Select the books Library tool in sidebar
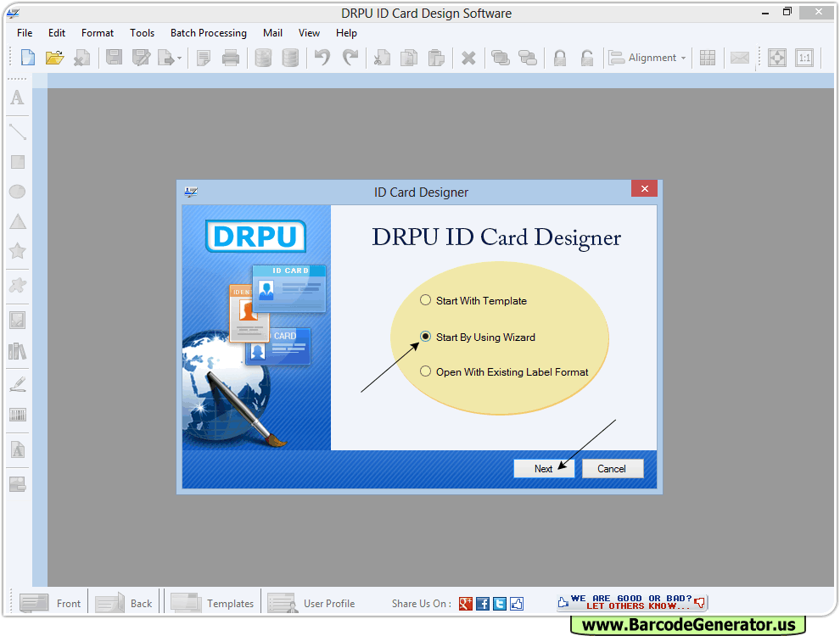840x636 pixels. point(18,351)
